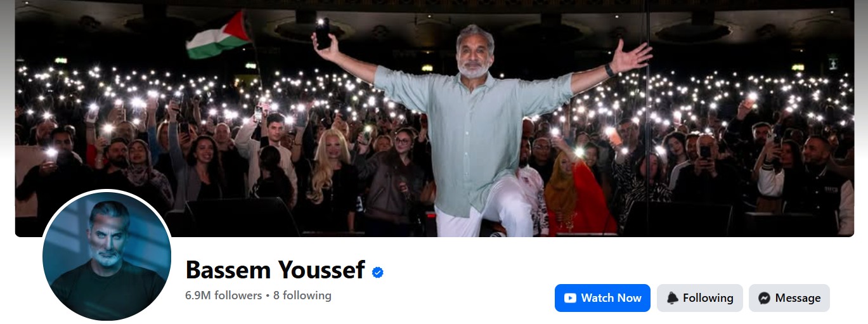Image resolution: width=868 pixels, height=324 pixels.
Task: Open the 8 following link
Action: [302, 295]
